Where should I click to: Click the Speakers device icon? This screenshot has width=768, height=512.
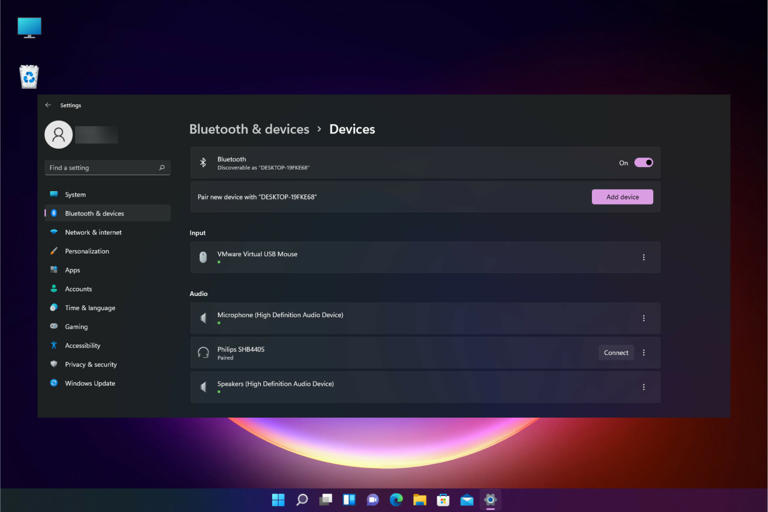[203, 387]
